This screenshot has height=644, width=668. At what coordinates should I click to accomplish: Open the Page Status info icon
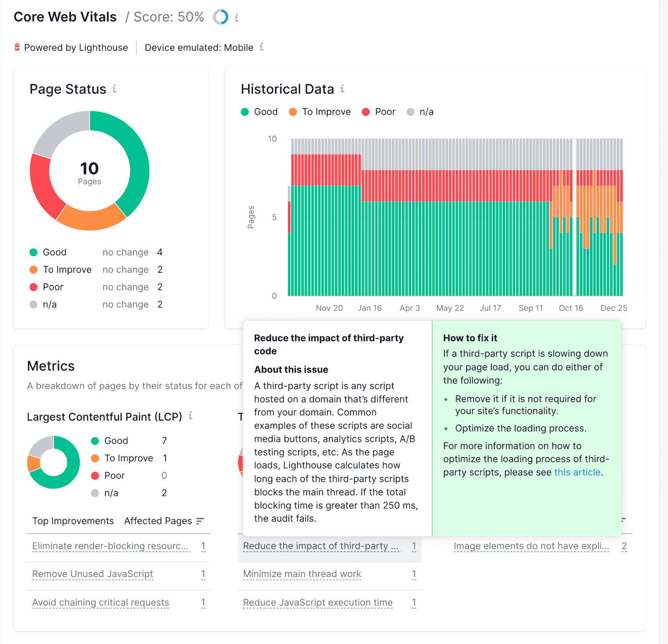pos(114,89)
